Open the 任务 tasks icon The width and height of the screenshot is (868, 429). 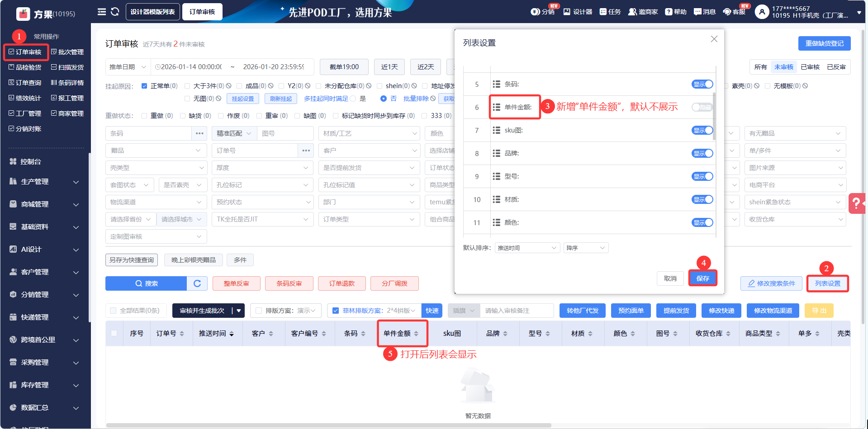tap(603, 12)
